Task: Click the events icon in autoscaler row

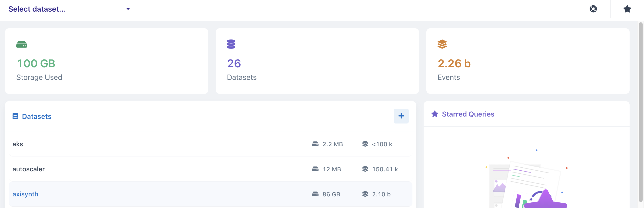Action: click(x=365, y=169)
